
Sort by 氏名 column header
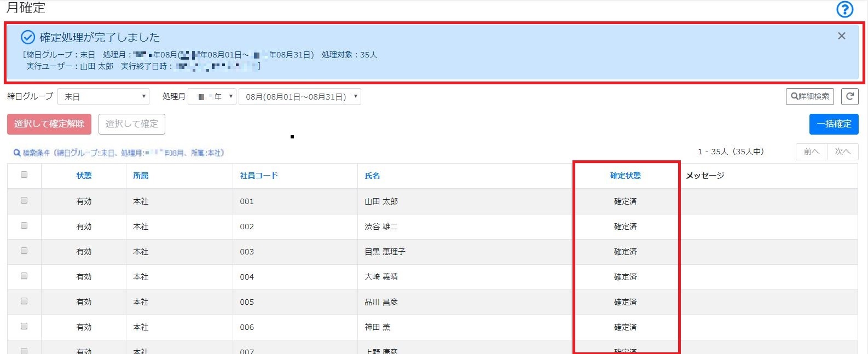tap(372, 176)
